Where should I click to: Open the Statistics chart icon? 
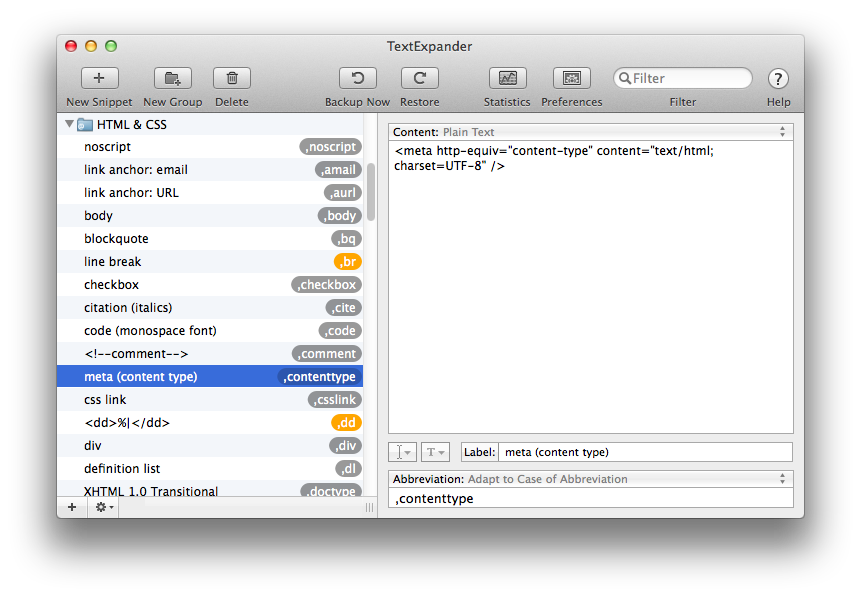pos(507,78)
